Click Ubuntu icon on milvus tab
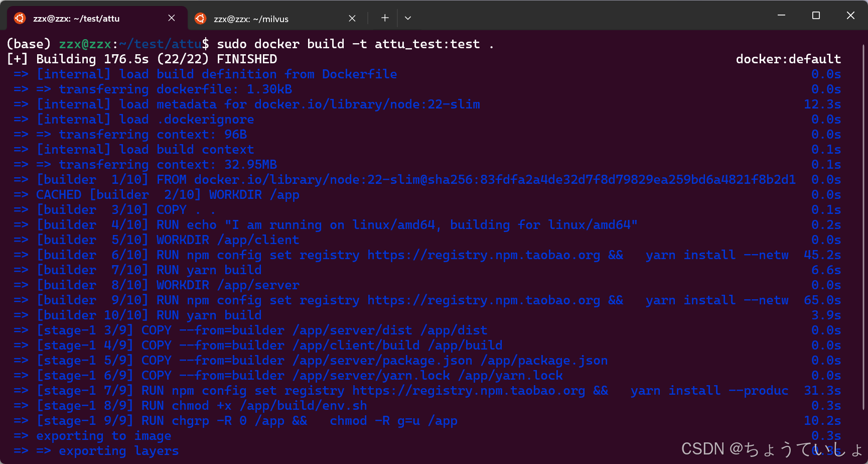Viewport: 868px width, 464px height. [x=201, y=19]
